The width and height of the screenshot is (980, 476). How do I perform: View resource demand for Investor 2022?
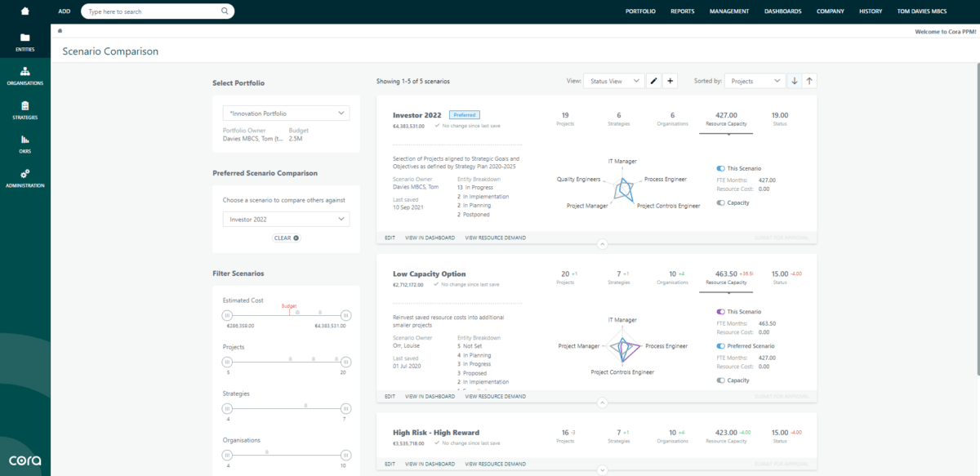coord(496,238)
